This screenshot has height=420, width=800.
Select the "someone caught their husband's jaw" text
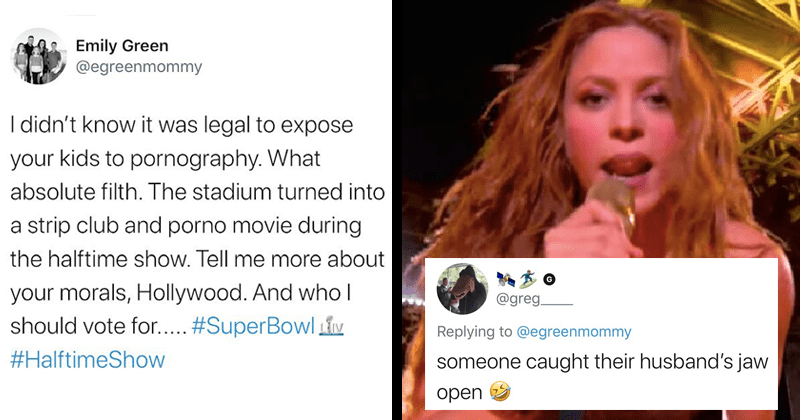(603, 362)
